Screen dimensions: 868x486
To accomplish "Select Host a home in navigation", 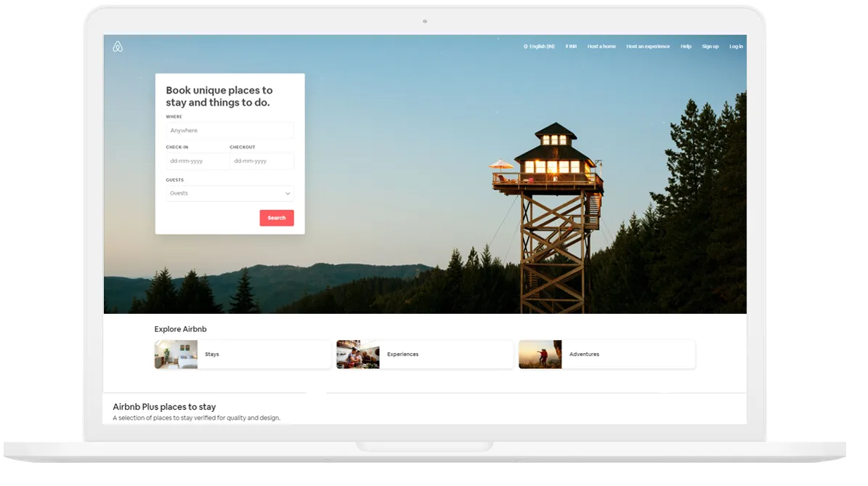I will point(601,46).
